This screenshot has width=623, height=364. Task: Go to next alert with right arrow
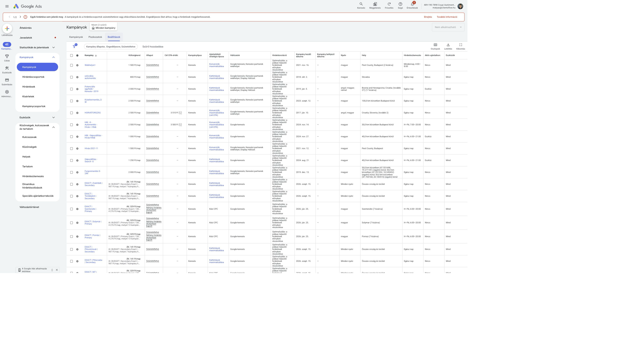20,17
